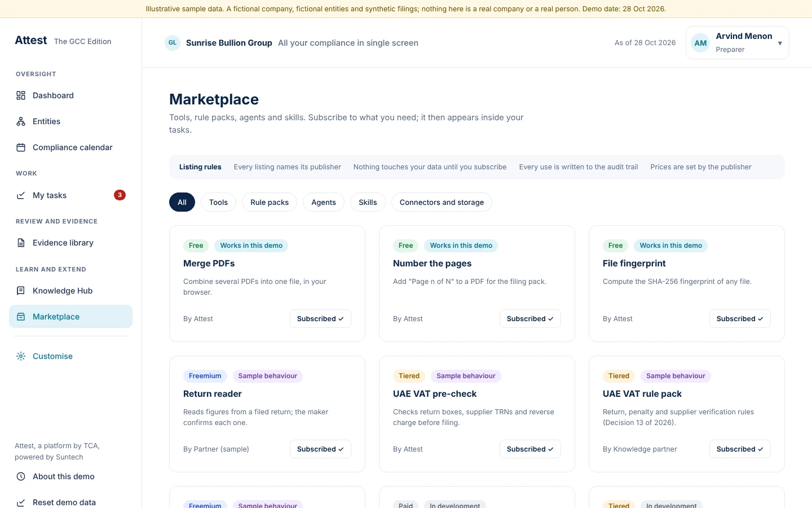Click the Customise sun icon
This screenshot has height=508, width=812.
coord(21,356)
